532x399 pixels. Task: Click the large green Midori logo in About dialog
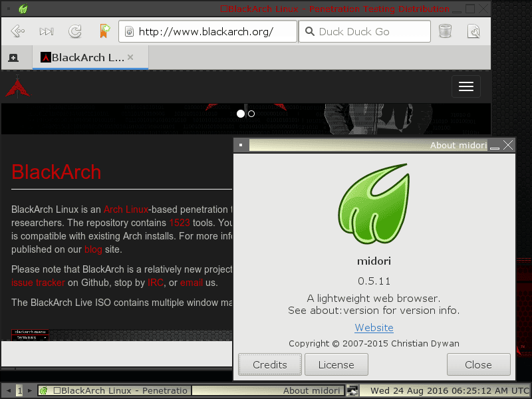point(374,204)
